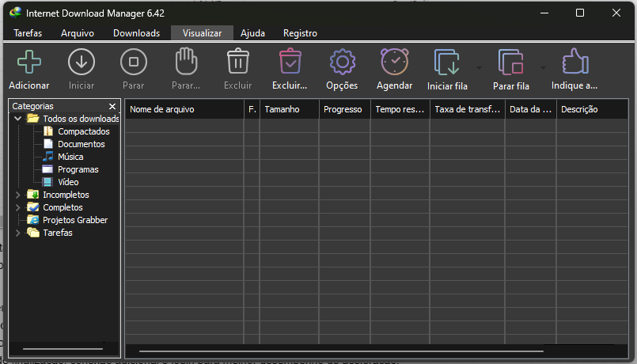Open dropdown arrow next to Iniciar fila
The height and width of the screenshot is (364, 637).
(479, 67)
